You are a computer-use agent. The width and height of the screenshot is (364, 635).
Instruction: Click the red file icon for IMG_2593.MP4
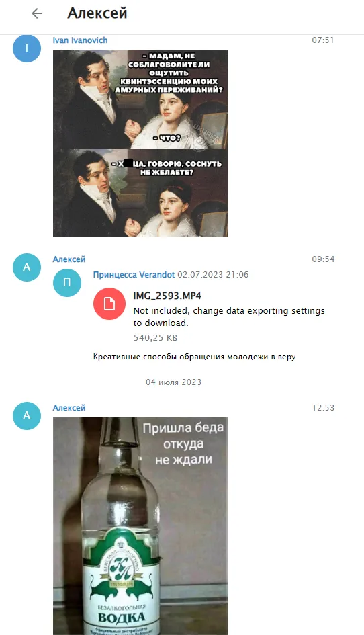[109, 304]
